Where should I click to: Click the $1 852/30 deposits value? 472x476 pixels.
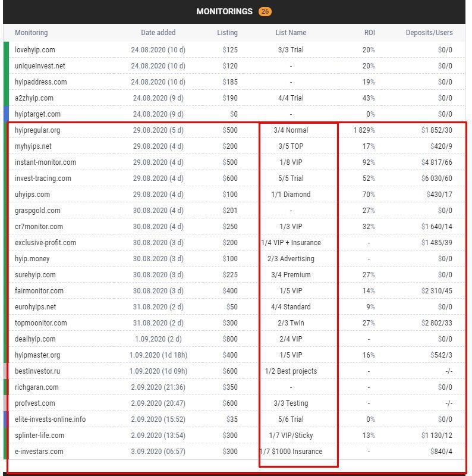coord(437,130)
